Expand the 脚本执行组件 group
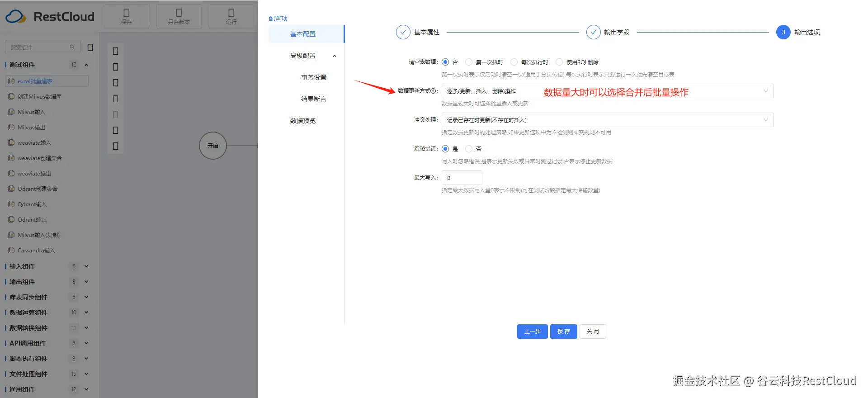The width and height of the screenshot is (868, 398). pyautogui.click(x=86, y=359)
